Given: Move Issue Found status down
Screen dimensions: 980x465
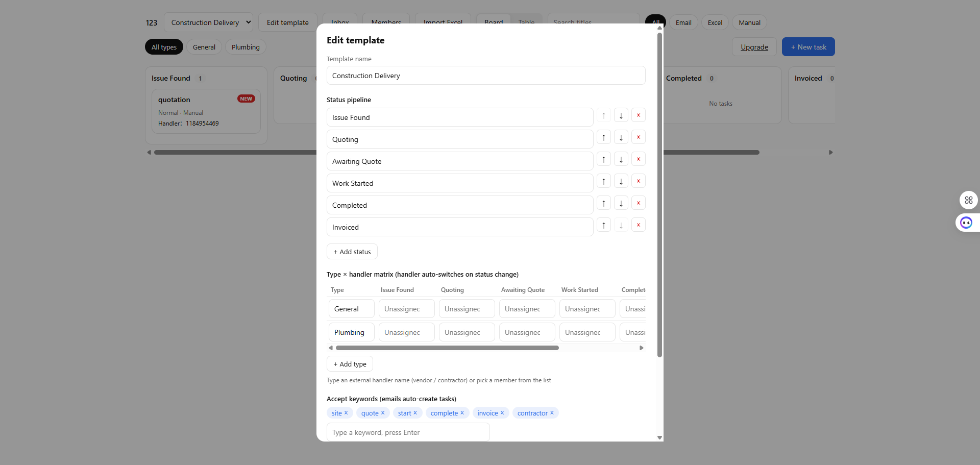Looking at the screenshot, I should [x=621, y=115].
